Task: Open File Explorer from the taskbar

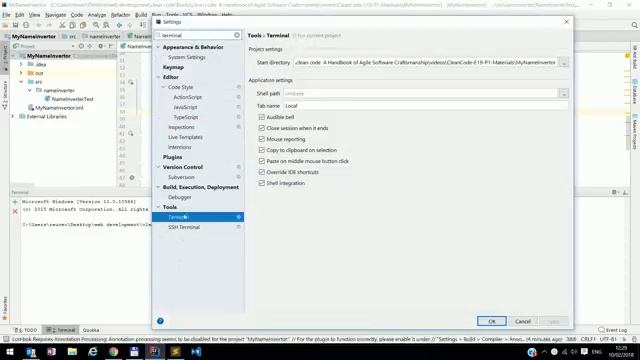Action: tap(72, 351)
